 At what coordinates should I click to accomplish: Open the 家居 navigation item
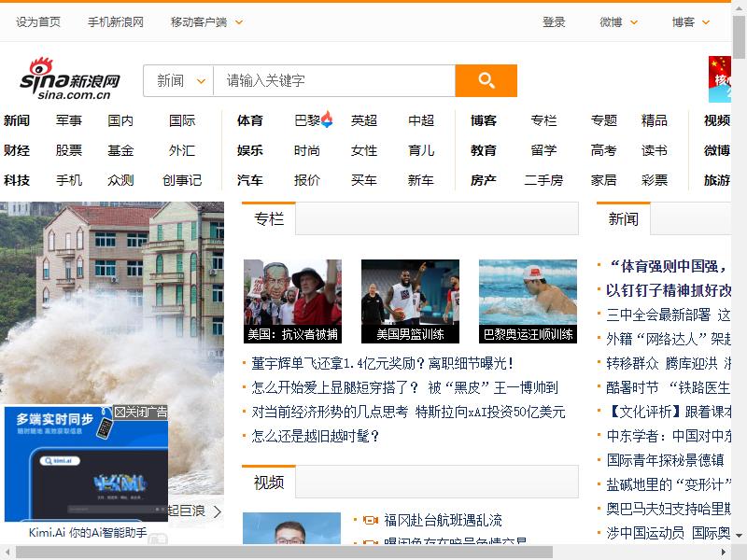603,180
